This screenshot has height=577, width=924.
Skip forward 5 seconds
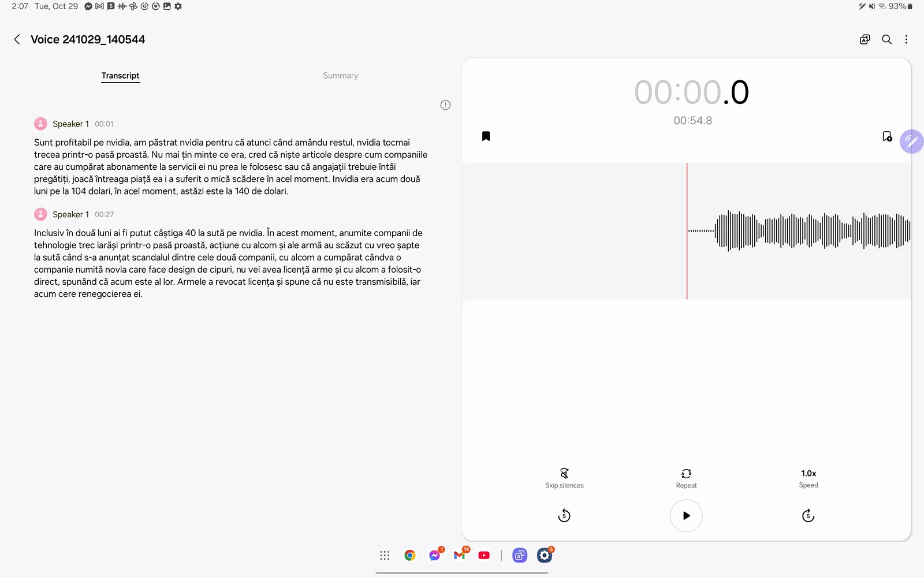[808, 516]
